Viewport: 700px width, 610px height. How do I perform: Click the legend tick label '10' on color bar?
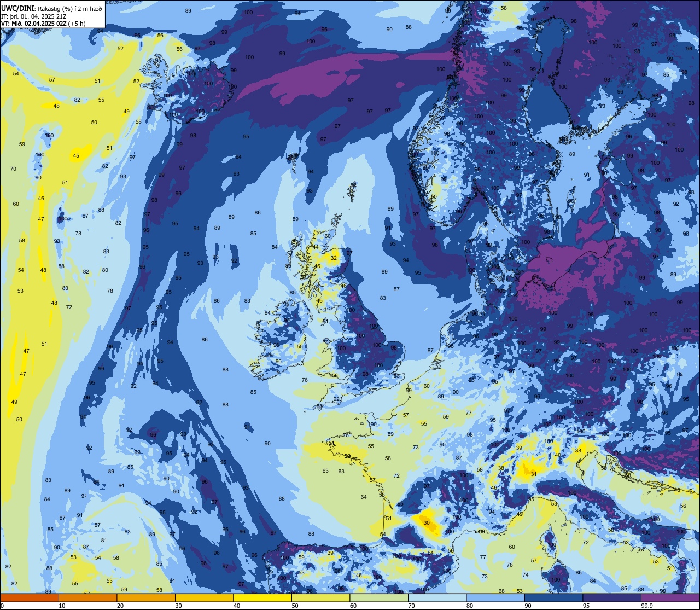62,606
